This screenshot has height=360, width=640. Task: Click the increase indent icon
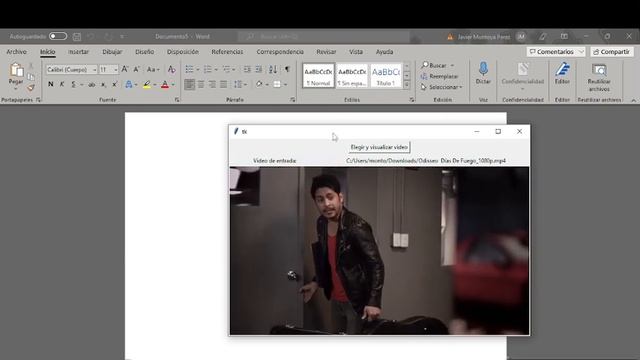(x=259, y=69)
